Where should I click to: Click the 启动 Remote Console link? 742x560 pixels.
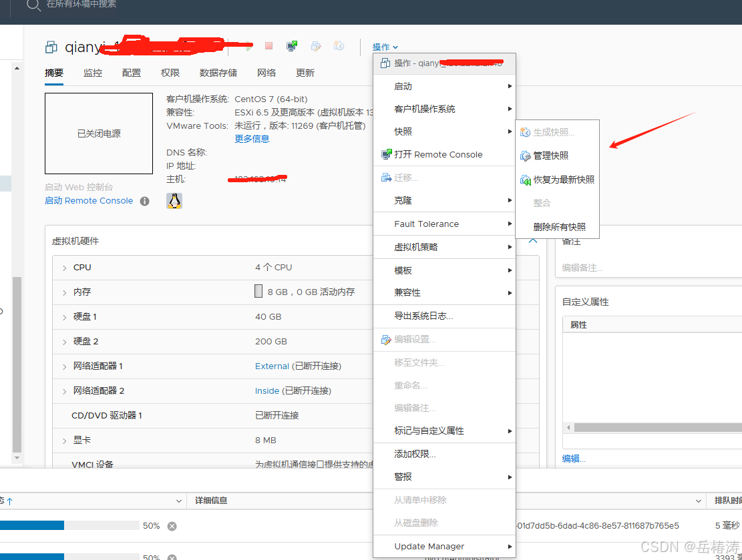point(89,200)
